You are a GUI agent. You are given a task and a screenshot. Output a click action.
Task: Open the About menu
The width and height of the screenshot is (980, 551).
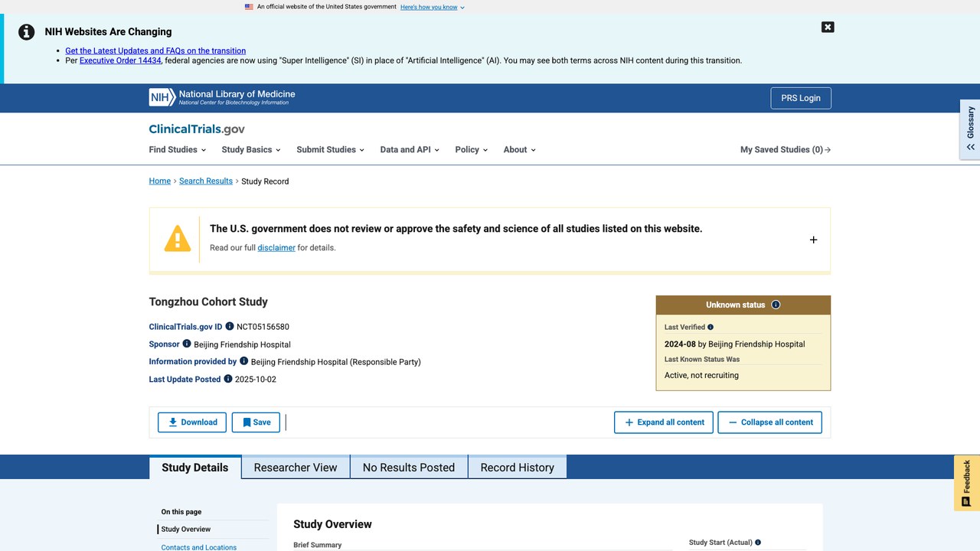click(520, 150)
